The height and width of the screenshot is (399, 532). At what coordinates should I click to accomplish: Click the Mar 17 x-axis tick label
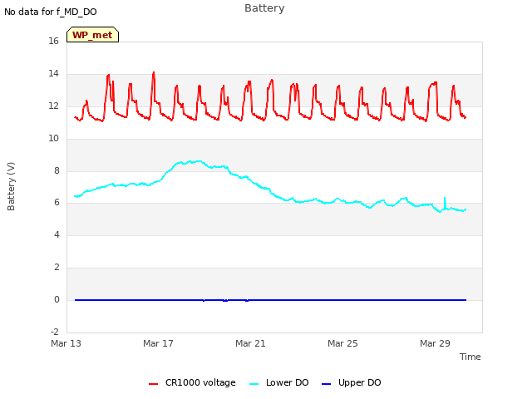pyautogui.click(x=158, y=343)
